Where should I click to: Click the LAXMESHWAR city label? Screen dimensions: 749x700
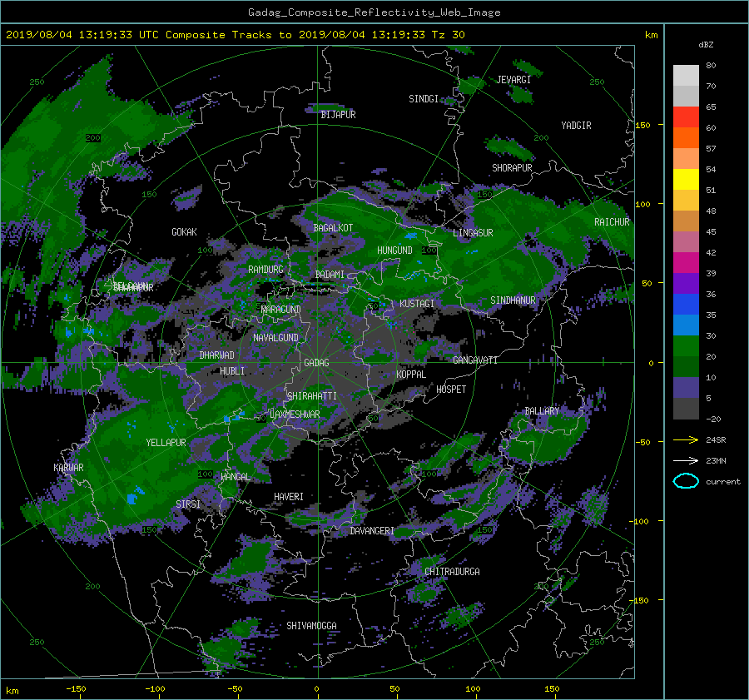[x=295, y=415]
